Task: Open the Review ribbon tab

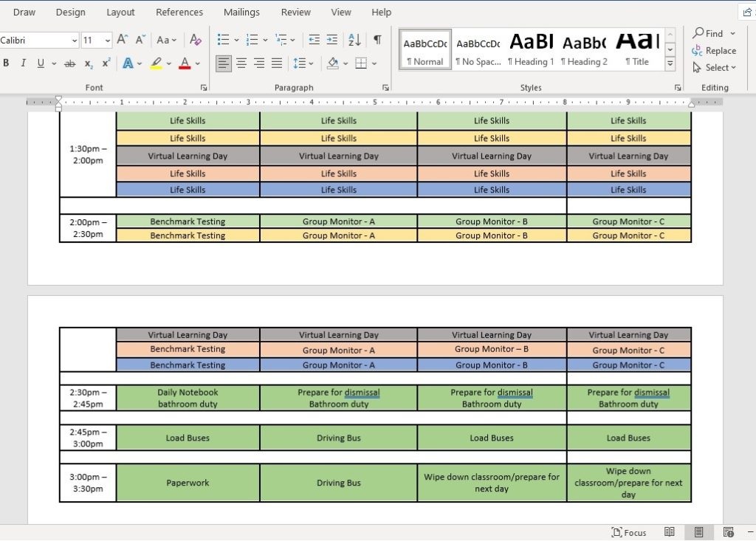Action: coord(295,12)
